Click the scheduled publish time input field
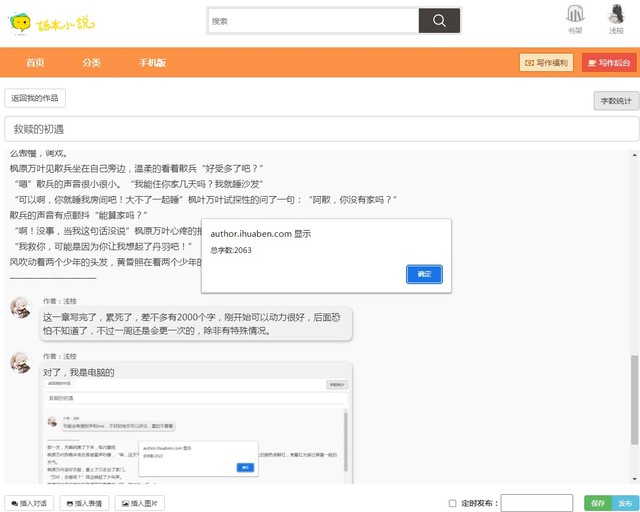Screen dimensions: 640x512 pyautogui.click(x=536, y=503)
